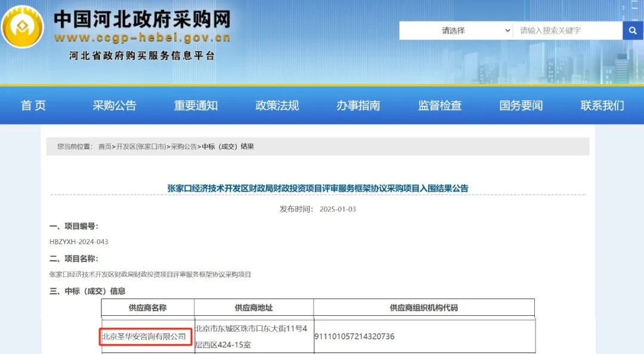Click the magnifier search button
Image resolution: width=644 pixels, height=354 pixels.
point(632,30)
